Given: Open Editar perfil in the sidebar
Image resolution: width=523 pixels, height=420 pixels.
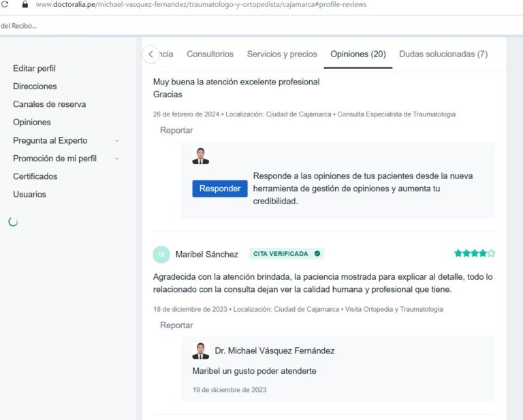Looking at the screenshot, I should coord(34,68).
